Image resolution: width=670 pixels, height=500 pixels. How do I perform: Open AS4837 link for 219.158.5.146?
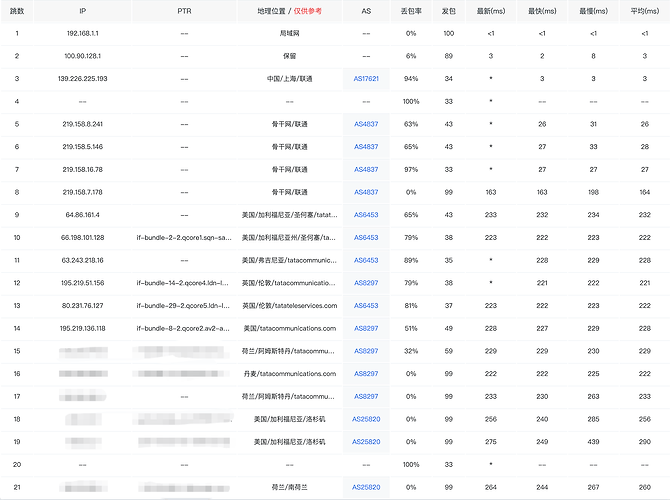(366, 147)
